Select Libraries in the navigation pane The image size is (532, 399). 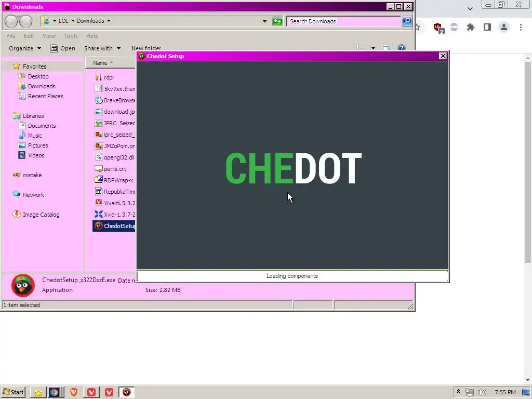[x=28, y=116]
